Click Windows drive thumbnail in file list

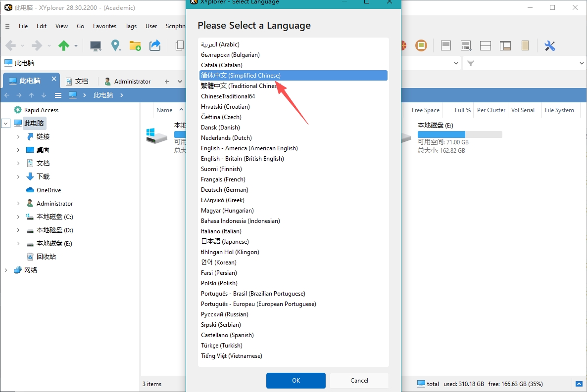point(156,136)
